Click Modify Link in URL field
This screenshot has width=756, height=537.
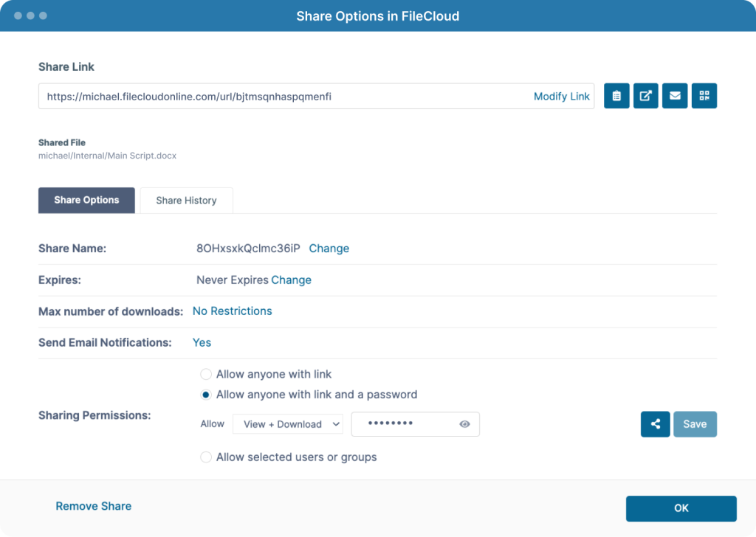pos(561,97)
